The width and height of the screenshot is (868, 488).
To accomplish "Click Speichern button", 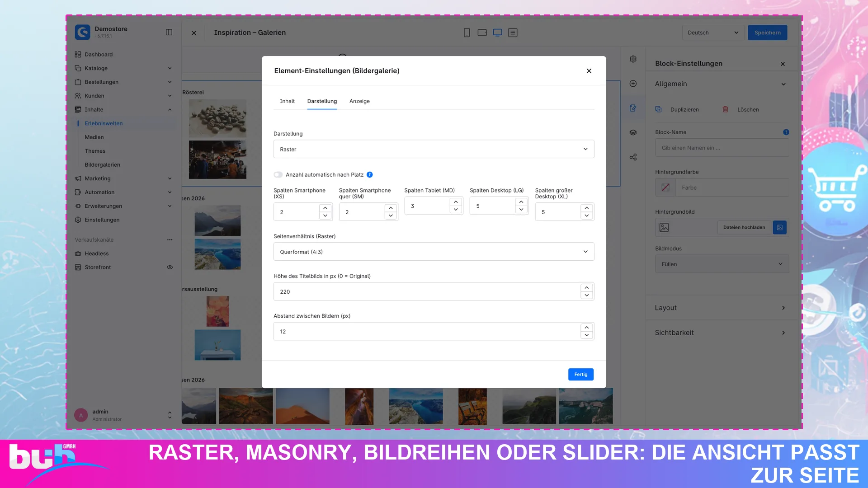I will (x=767, y=33).
